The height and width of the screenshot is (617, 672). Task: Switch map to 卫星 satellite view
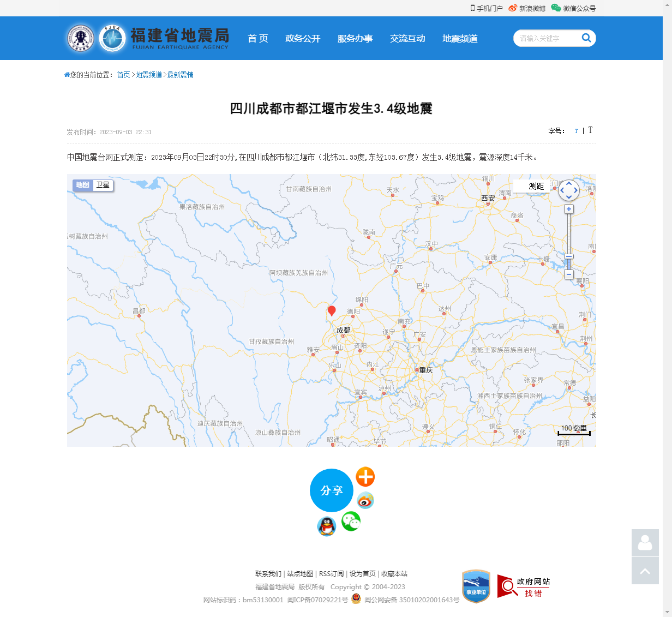(x=103, y=185)
